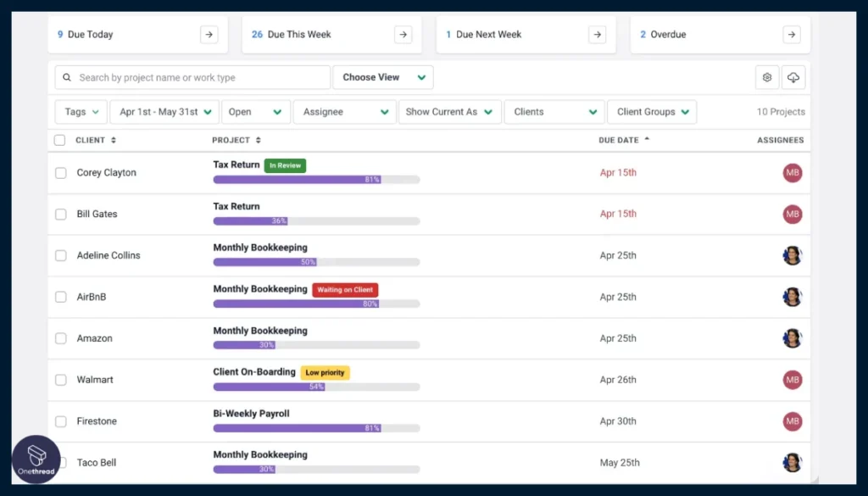Open the Apr 1st - May 31st date dropdown

pos(164,112)
